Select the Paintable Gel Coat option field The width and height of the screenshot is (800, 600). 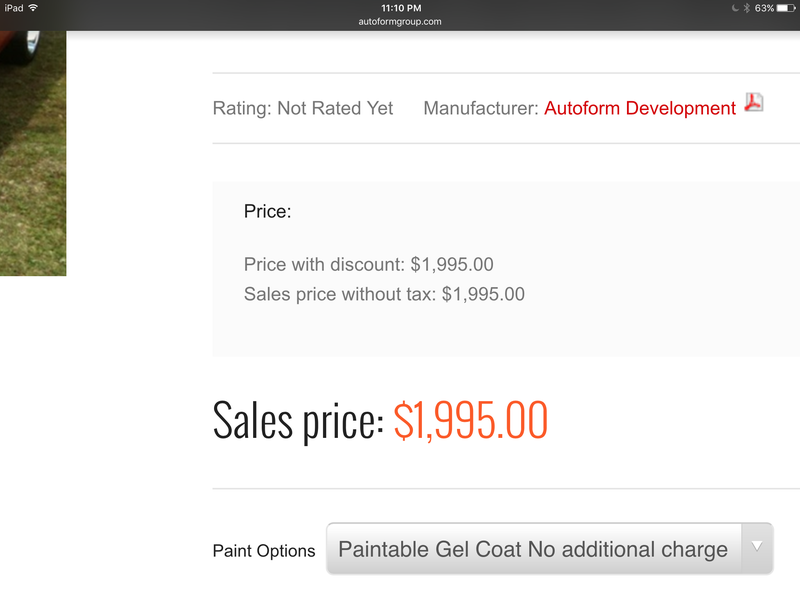(x=549, y=548)
